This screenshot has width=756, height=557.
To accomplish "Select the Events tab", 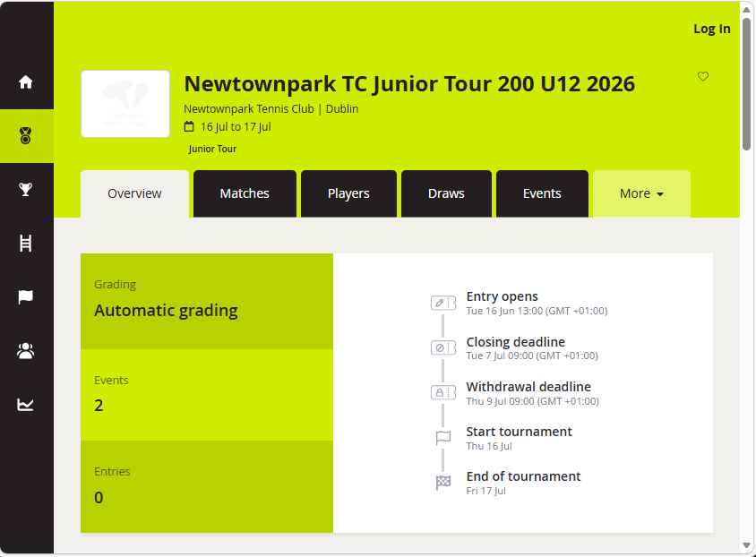I will [x=542, y=193].
